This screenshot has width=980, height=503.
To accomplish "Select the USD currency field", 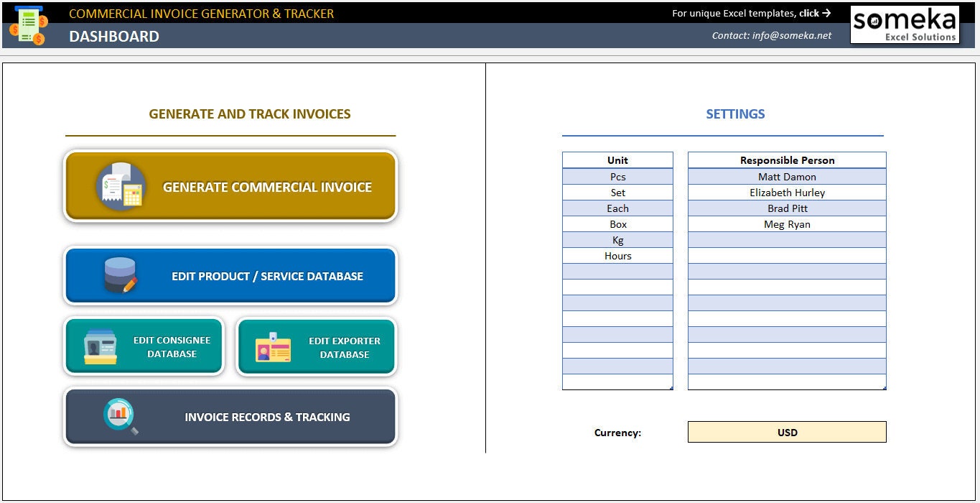I will 786,432.
